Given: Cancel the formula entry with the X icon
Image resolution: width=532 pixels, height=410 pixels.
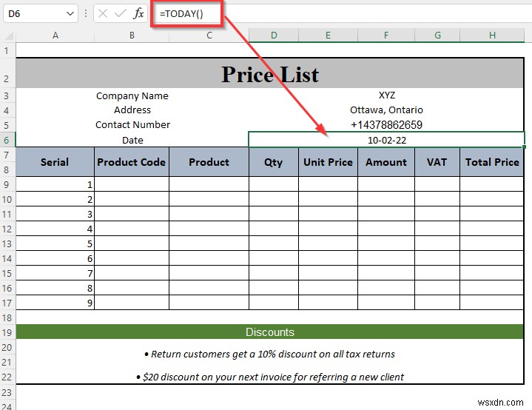Looking at the screenshot, I should 102,13.
